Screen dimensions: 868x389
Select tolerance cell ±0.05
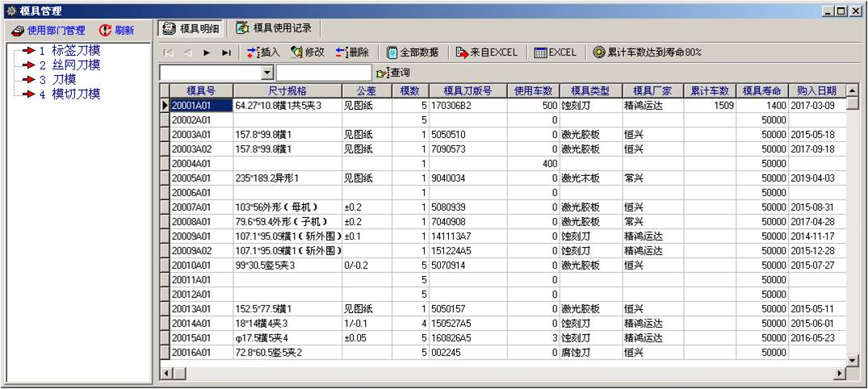pos(367,337)
